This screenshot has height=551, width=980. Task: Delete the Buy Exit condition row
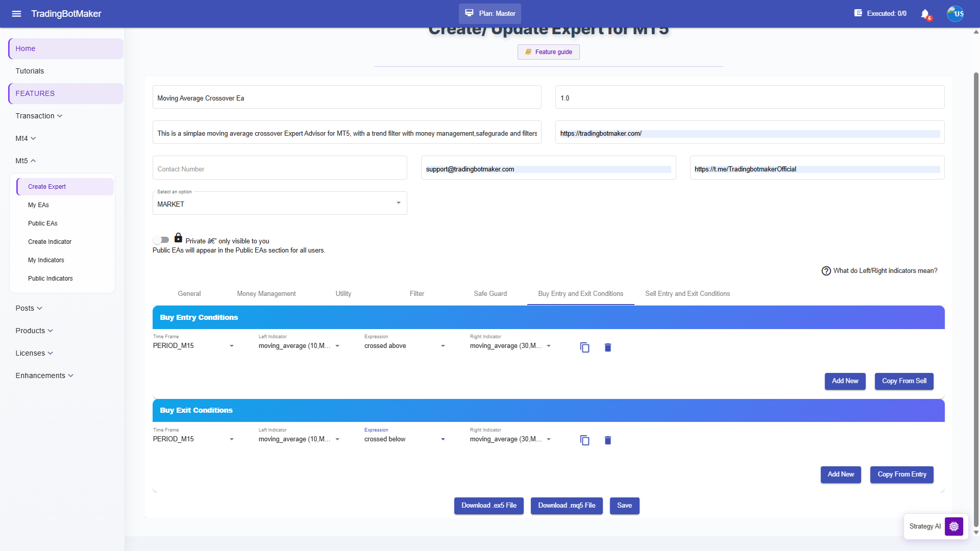click(608, 440)
